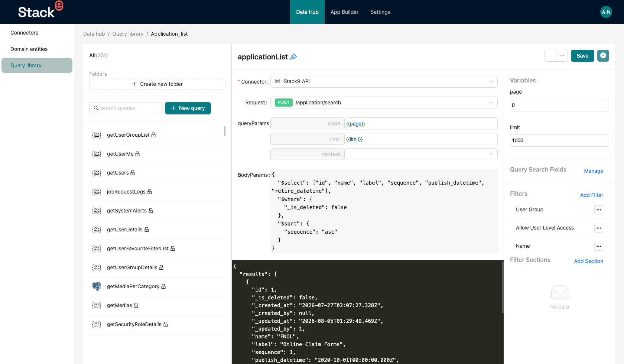Click the query list scrollbar
624x364 pixels.
225,131
